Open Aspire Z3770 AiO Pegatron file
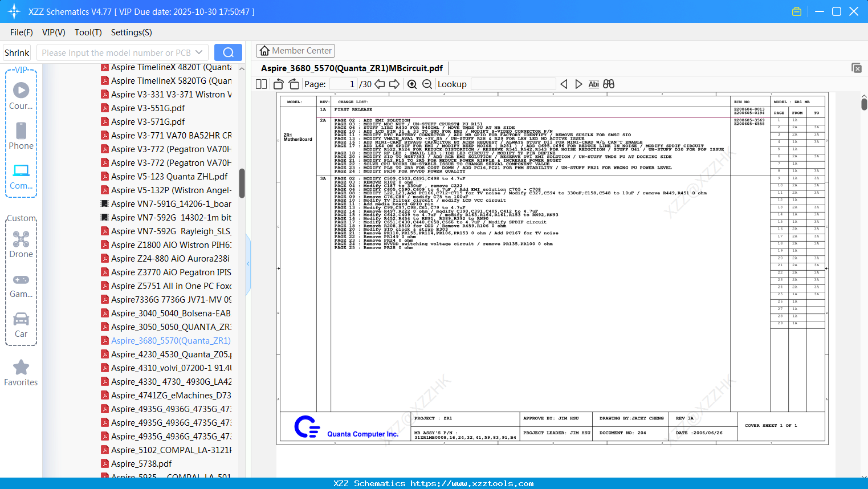 [x=166, y=272]
